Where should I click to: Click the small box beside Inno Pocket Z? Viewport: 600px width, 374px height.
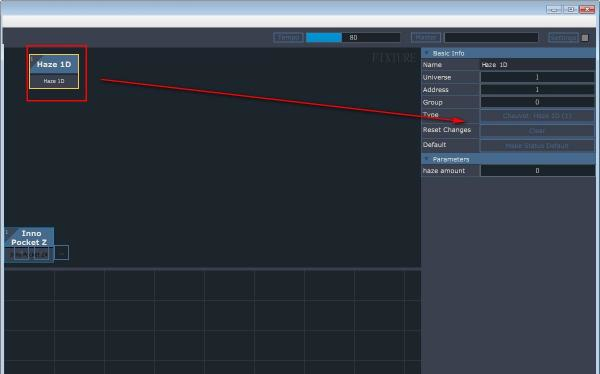pyautogui.click(x=62, y=253)
